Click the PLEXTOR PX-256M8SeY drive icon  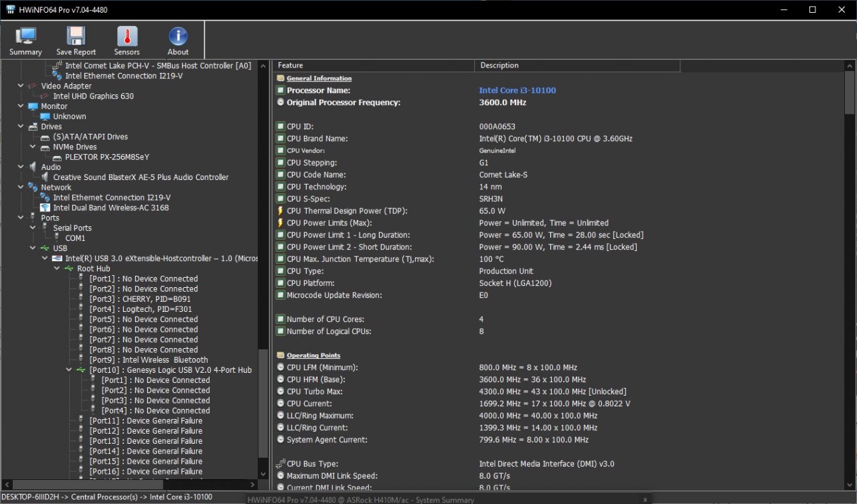(58, 157)
